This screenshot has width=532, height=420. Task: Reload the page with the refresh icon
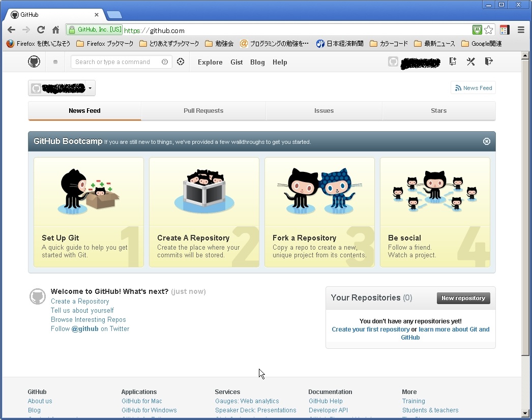41,30
